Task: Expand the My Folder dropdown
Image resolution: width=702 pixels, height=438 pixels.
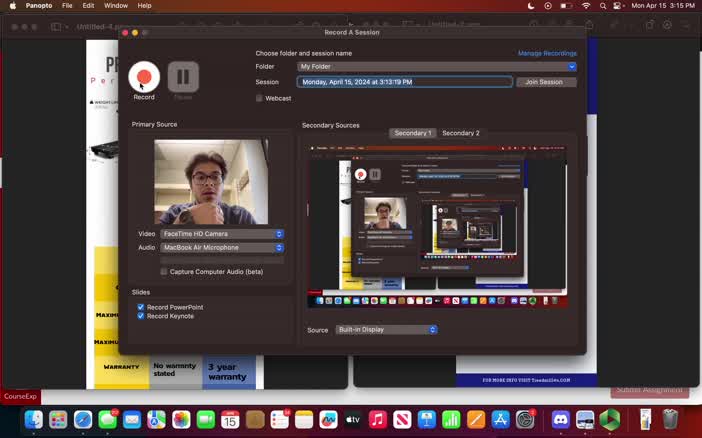Action: (x=437, y=67)
